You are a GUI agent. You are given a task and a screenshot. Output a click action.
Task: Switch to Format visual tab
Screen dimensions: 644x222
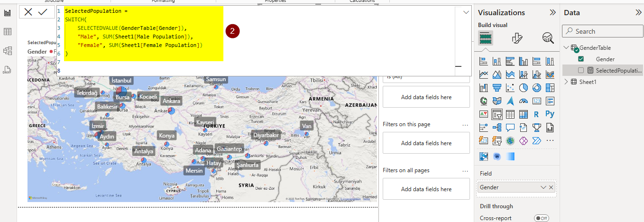(517, 38)
